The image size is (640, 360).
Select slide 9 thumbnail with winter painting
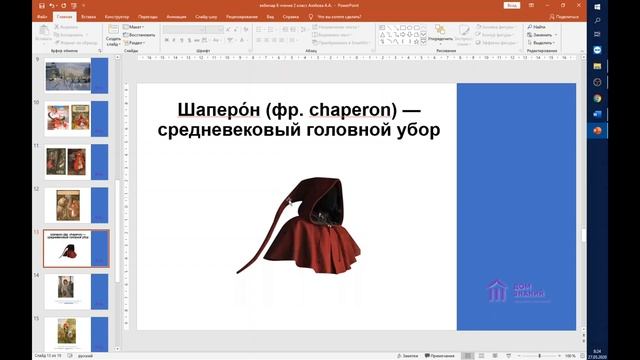pos(76,76)
